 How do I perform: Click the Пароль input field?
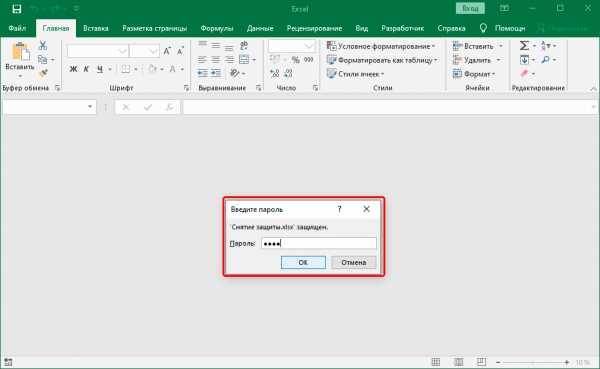pos(319,243)
